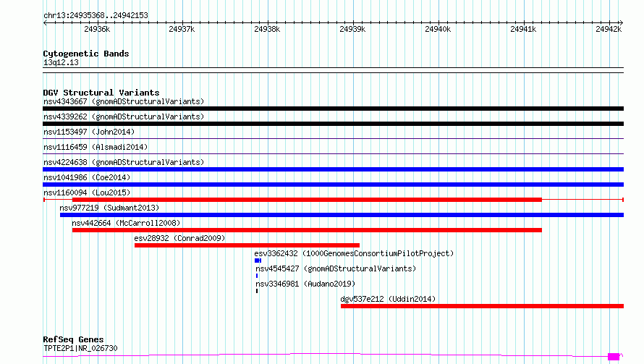Select the nsv4224638 gnomAD variant label

(124, 162)
